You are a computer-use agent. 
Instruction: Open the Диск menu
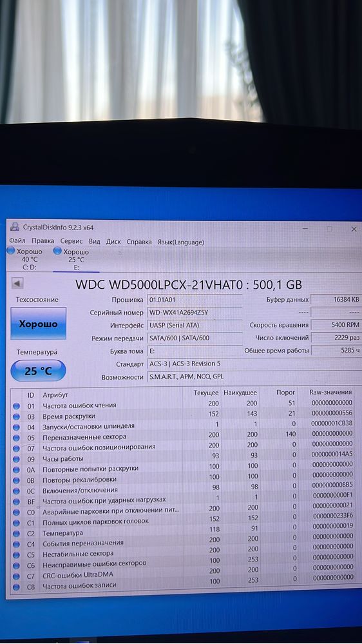tap(113, 242)
